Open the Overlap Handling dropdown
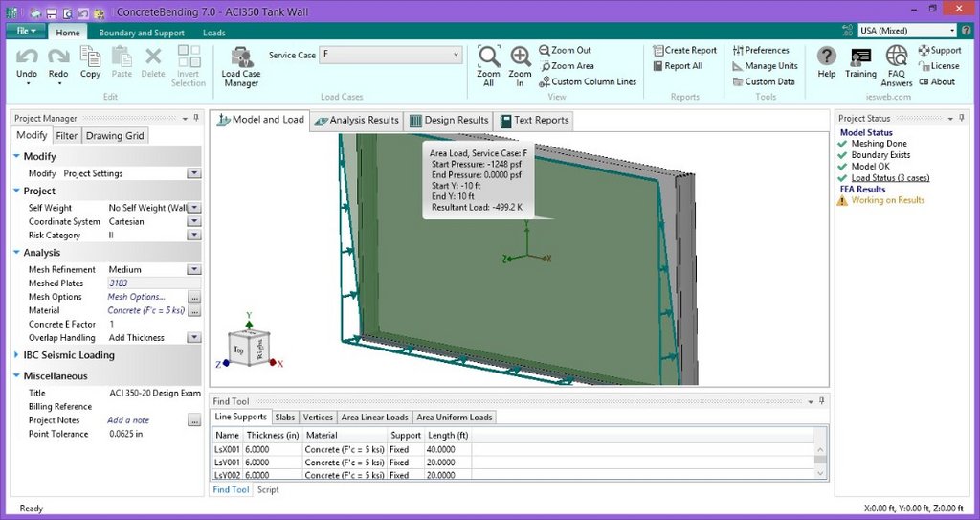 tap(193, 337)
